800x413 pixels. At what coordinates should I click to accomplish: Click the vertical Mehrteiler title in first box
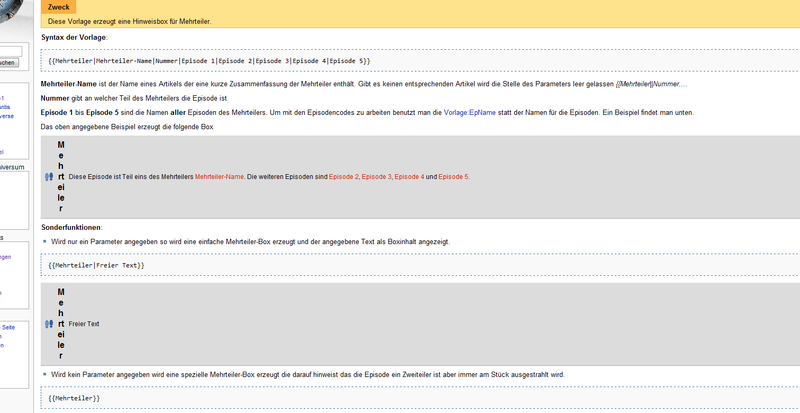61,177
